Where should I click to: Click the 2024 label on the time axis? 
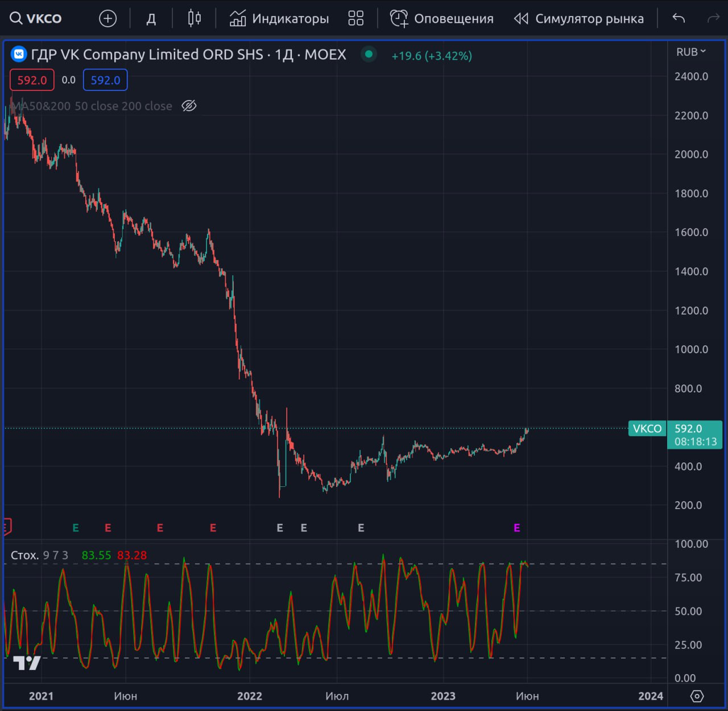pyautogui.click(x=651, y=696)
